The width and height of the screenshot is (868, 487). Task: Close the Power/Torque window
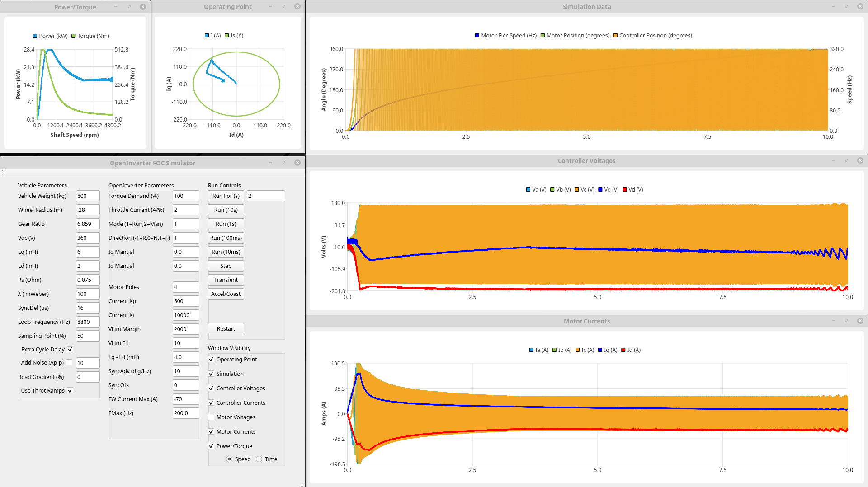point(143,7)
